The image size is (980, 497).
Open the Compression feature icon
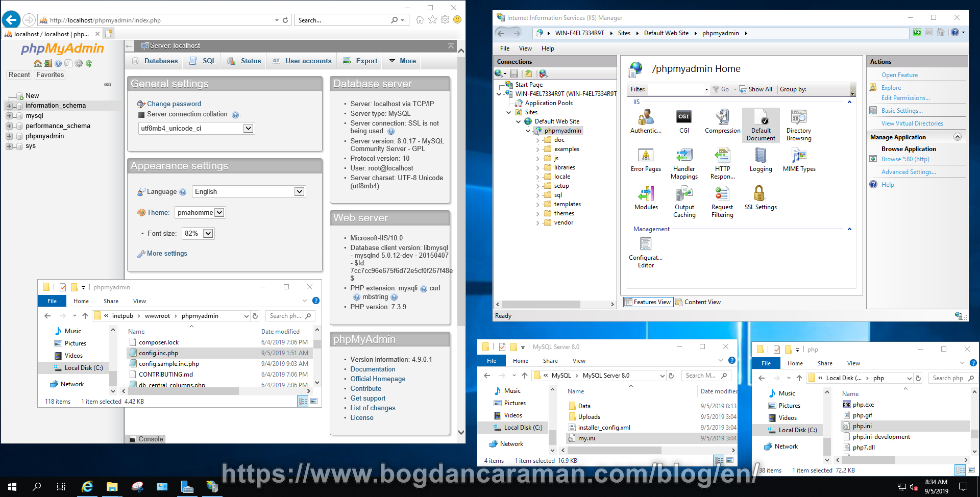pos(722,121)
